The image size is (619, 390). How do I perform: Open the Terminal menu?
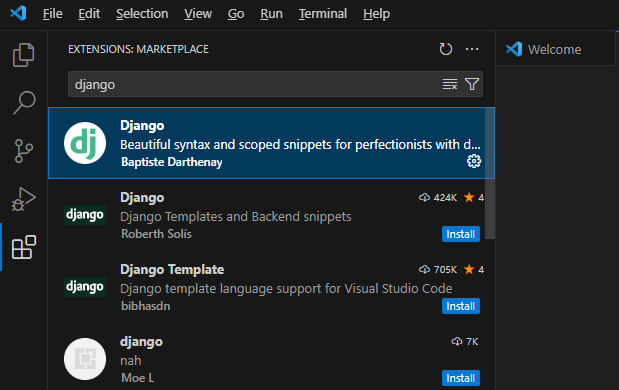pos(323,14)
